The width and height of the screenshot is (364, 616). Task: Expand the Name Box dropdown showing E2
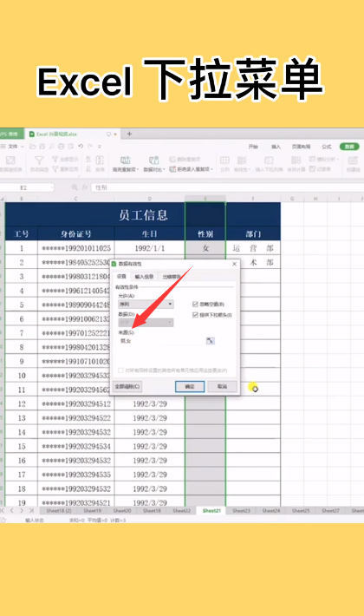(52, 187)
